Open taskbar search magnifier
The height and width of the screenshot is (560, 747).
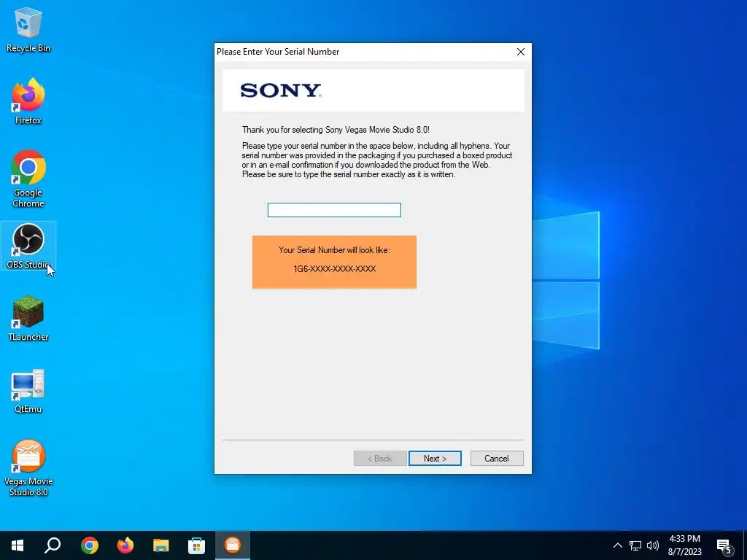point(53,545)
